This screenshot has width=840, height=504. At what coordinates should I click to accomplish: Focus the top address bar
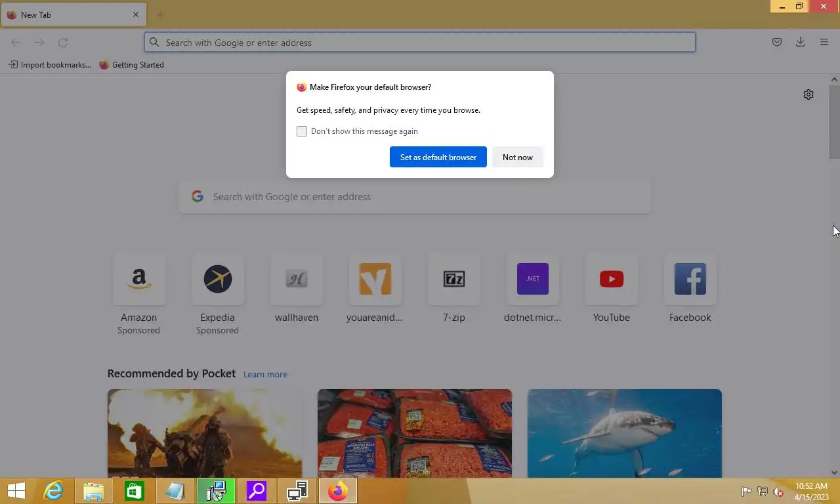[420, 43]
